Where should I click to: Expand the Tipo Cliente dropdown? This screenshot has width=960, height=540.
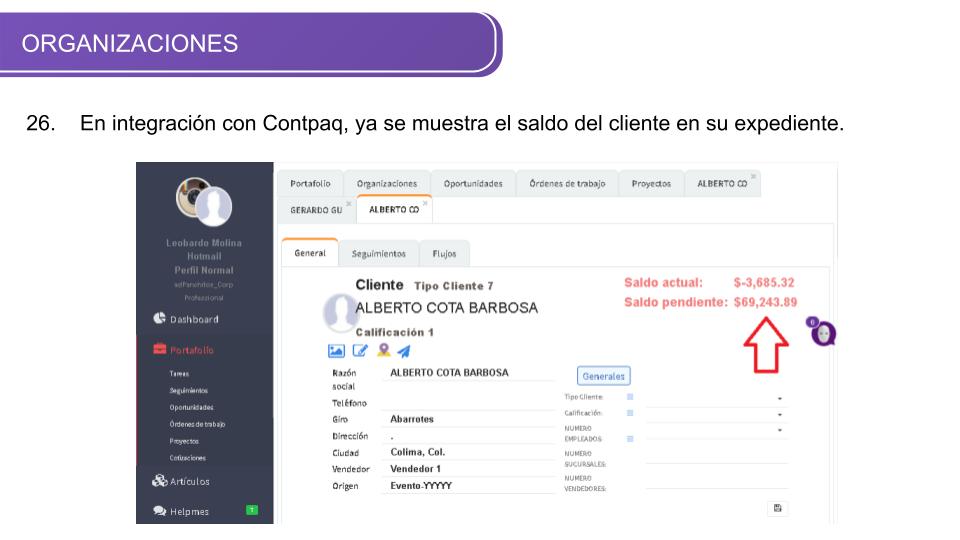[x=779, y=398]
